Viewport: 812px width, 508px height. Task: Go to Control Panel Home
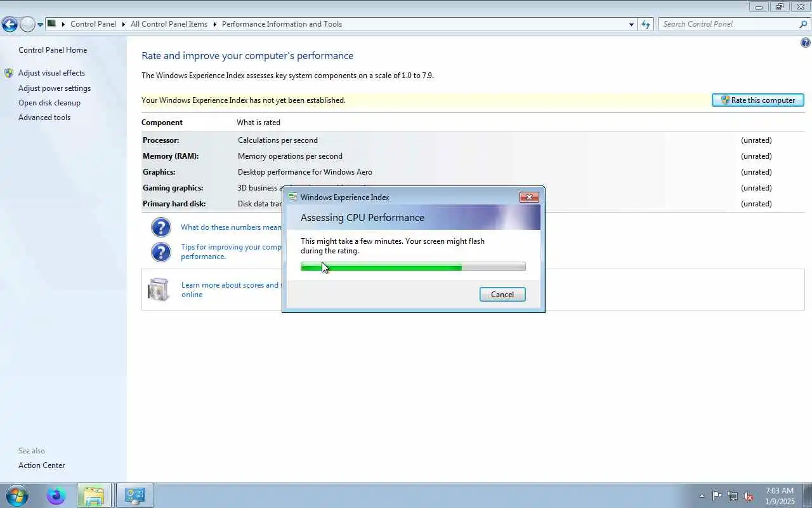click(53, 50)
